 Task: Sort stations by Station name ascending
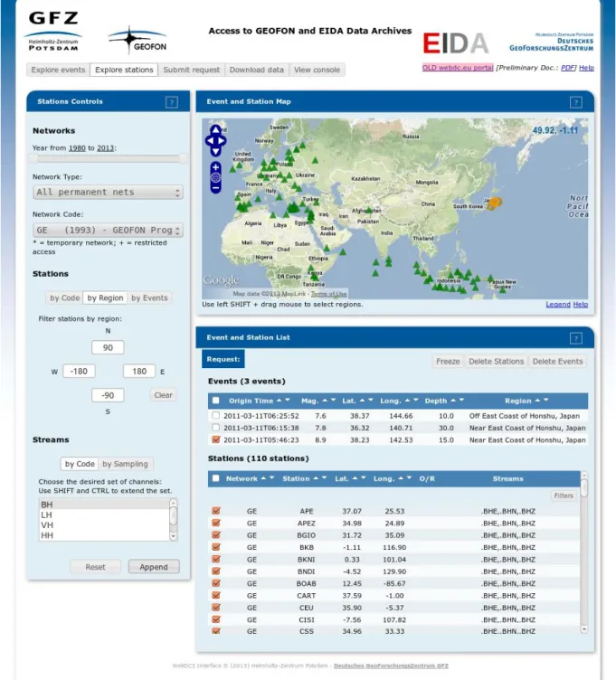(316, 478)
